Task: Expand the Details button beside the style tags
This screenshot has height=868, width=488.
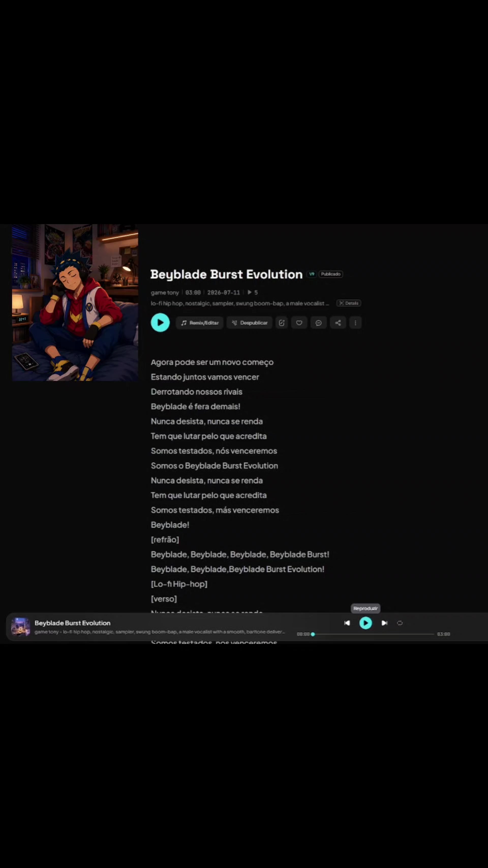Action: click(x=349, y=303)
